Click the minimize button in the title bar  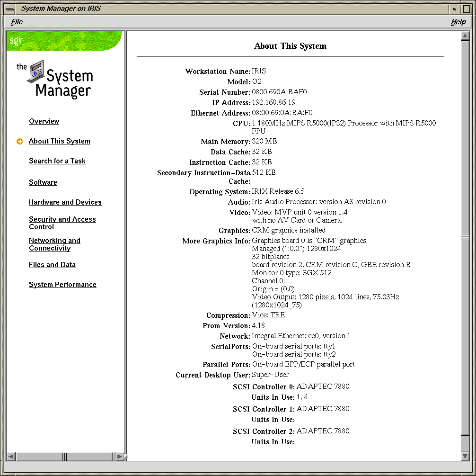(454, 9)
